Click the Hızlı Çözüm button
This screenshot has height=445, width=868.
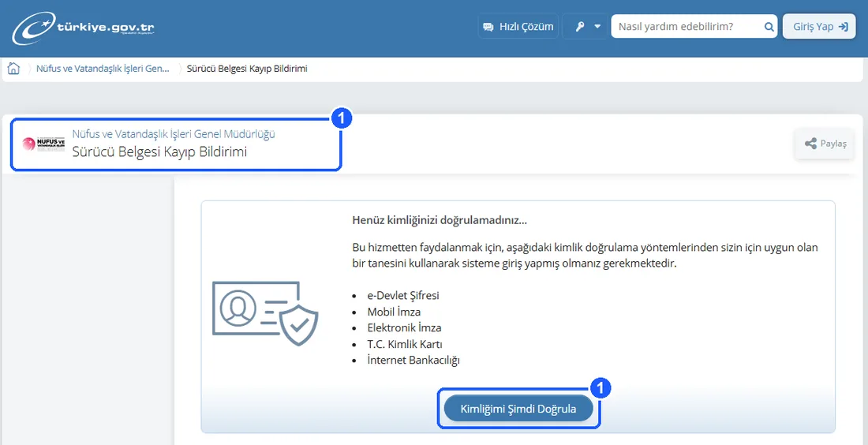coord(518,27)
